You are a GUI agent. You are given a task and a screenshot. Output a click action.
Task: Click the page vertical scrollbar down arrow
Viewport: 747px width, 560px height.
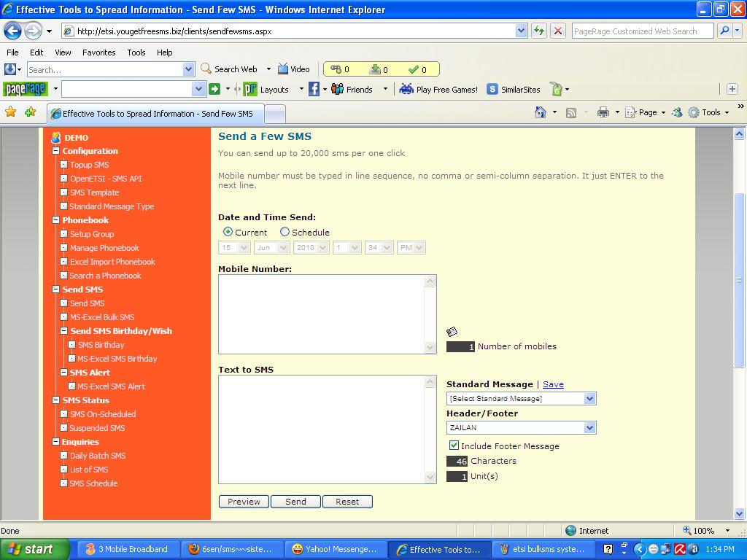(740, 514)
